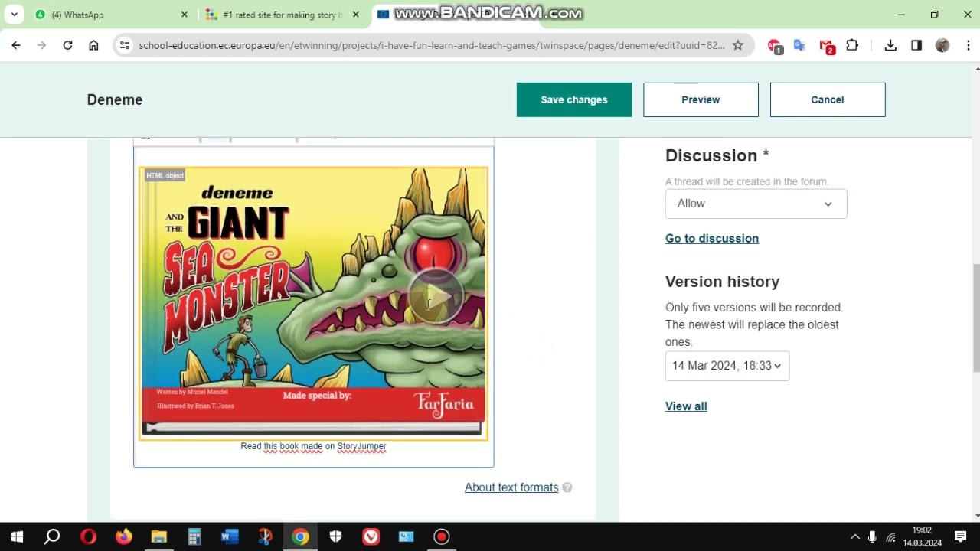Open Windows Security from the taskbar
The image size is (980, 551).
click(x=335, y=536)
